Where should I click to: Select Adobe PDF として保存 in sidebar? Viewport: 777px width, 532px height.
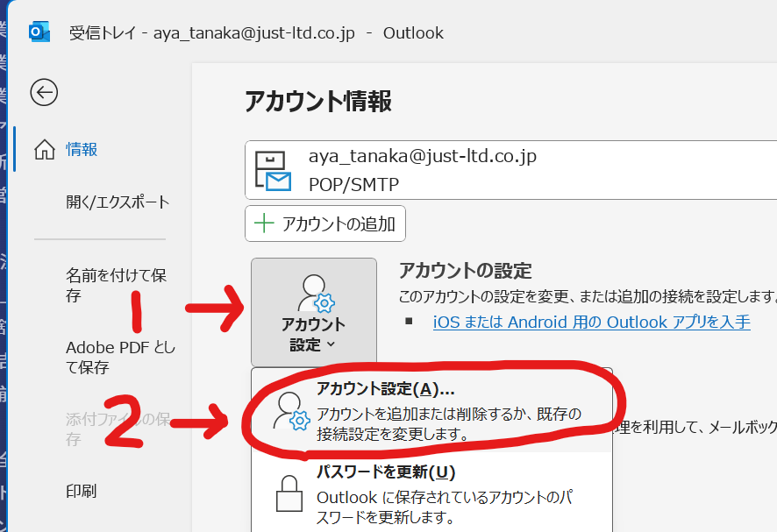click(120, 357)
